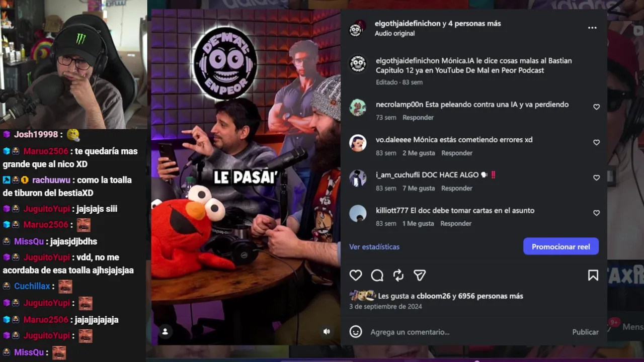This screenshot has width=644, height=362.
Task: Like vo.daleeee's comment heart
Action: coord(596,142)
